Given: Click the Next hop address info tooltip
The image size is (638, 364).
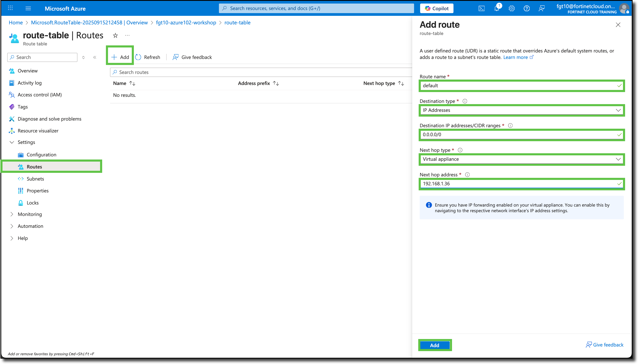Looking at the screenshot, I should click(x=467, y=175).
